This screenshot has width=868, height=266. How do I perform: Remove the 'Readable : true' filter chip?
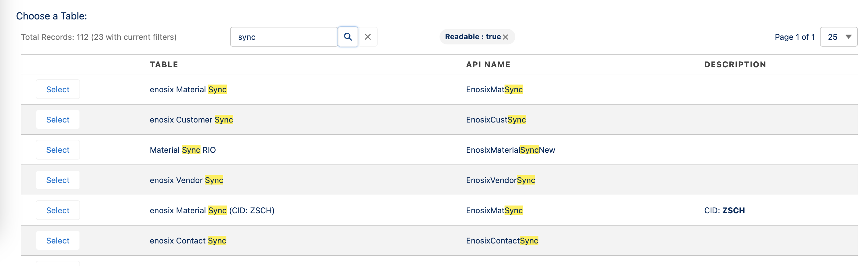click(x=505, y=37)
